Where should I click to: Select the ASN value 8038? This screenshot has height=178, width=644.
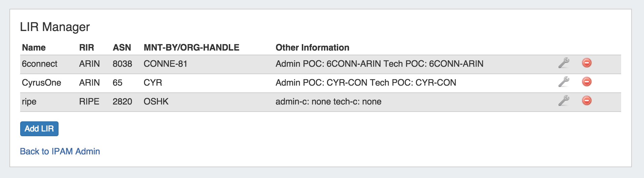coord(122,64)
